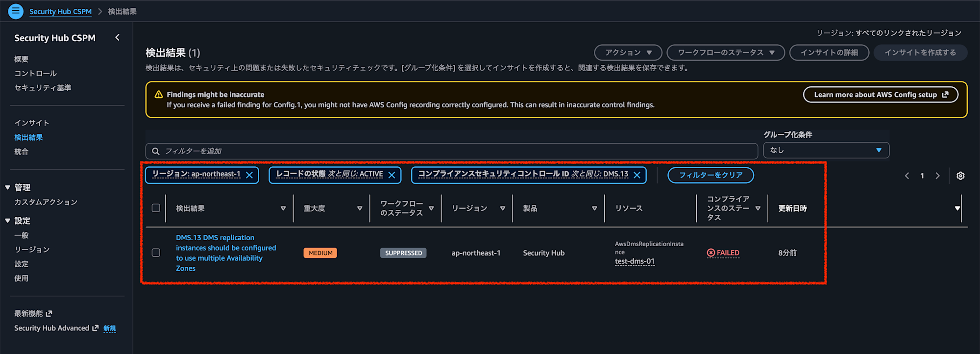Click フィルターをクリア button
Viewport: 980px width, 354px height.
point(710,175)
